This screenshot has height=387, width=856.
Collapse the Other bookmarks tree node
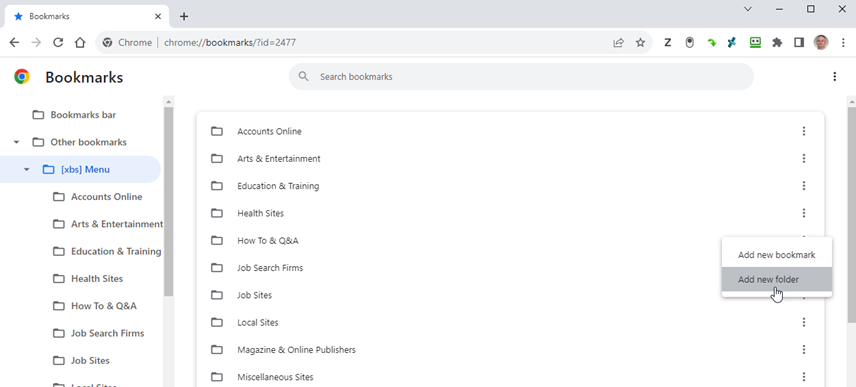[16, 142]
